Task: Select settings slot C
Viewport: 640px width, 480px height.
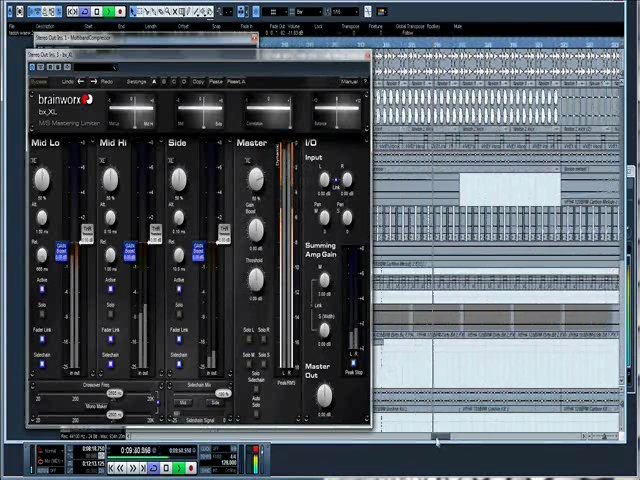Action: point(174,82)
